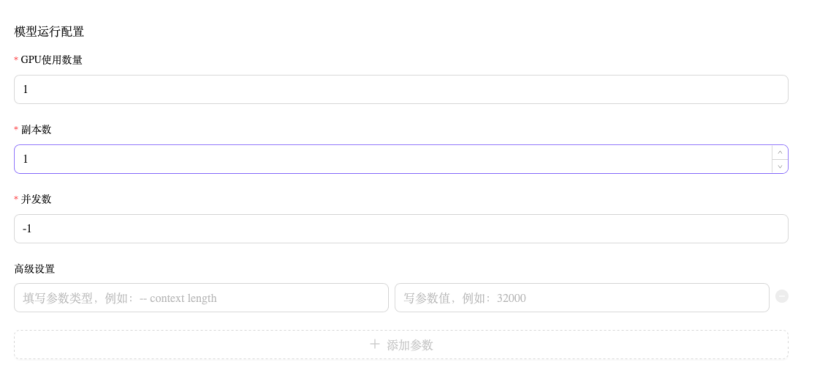Click the 并发数 input field

pyautogui.click(x=401, y=229)
